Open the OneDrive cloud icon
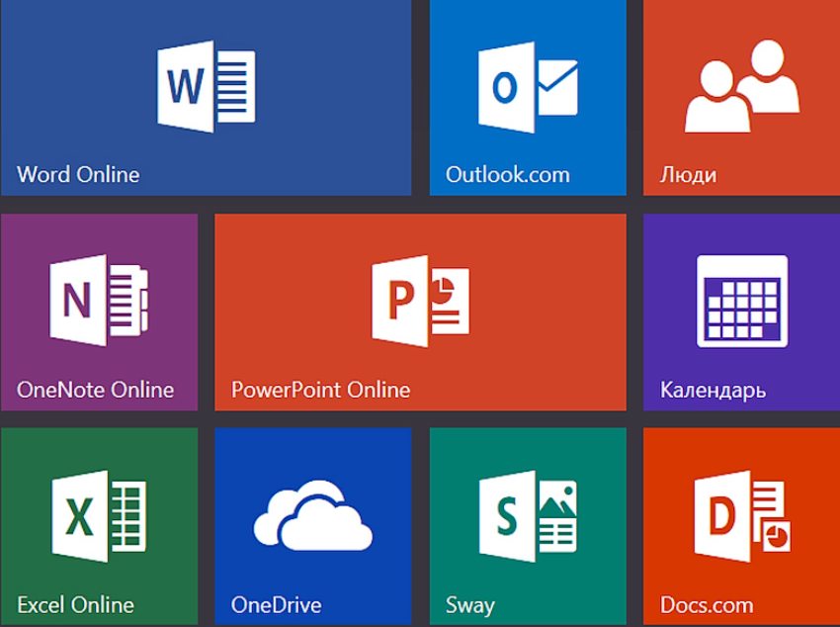840x627 pixels. pos(312,514)
